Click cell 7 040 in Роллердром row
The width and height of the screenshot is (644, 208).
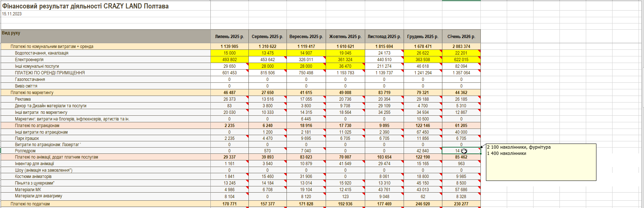point(306,151)
